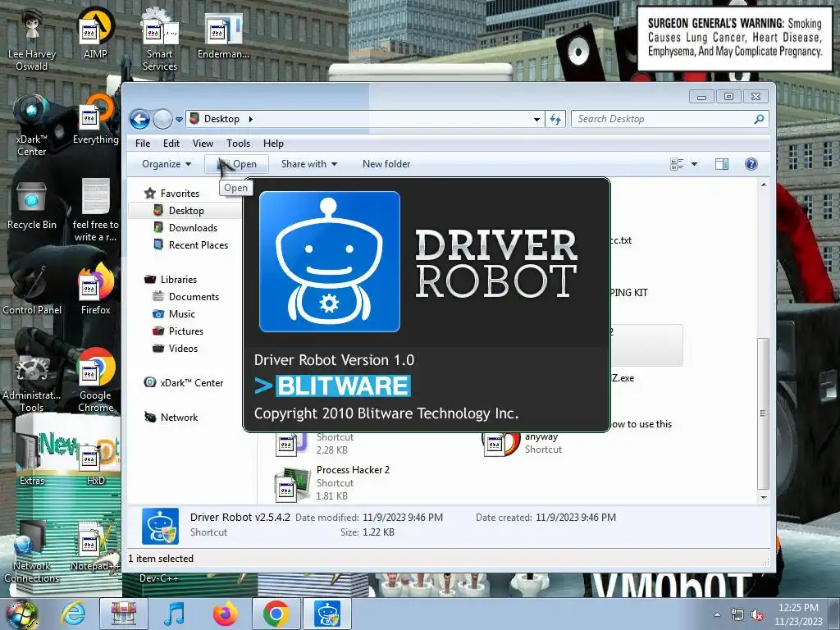Select the Recycle Bin icon
840x630 pixels.
click(x=32, y=206)
